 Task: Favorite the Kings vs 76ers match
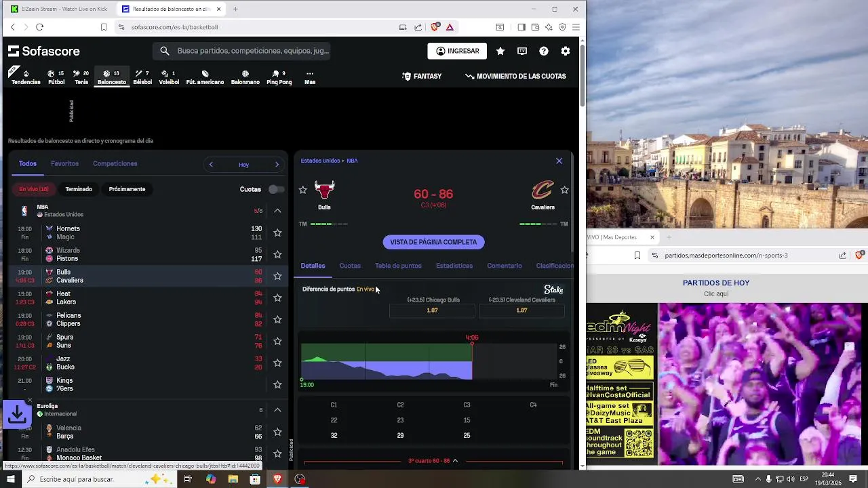277,385
